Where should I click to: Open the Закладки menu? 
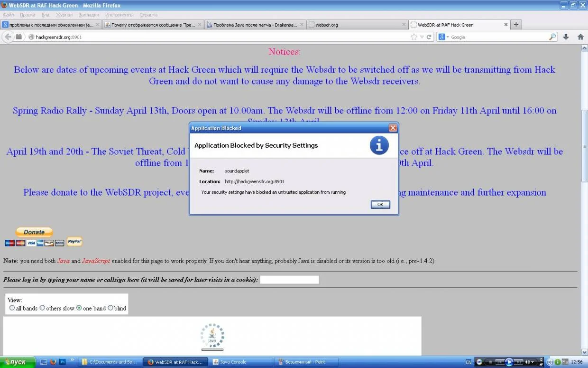click(x=89, y=15)
